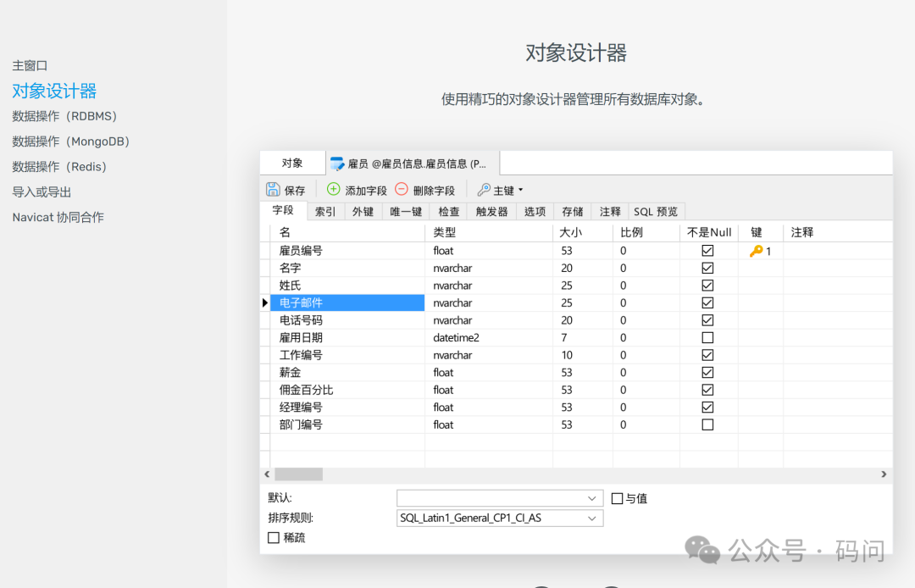This screenshot has width=915, height=588.
Task: Select the 经理编号 field name
Action: click(348, 408)
